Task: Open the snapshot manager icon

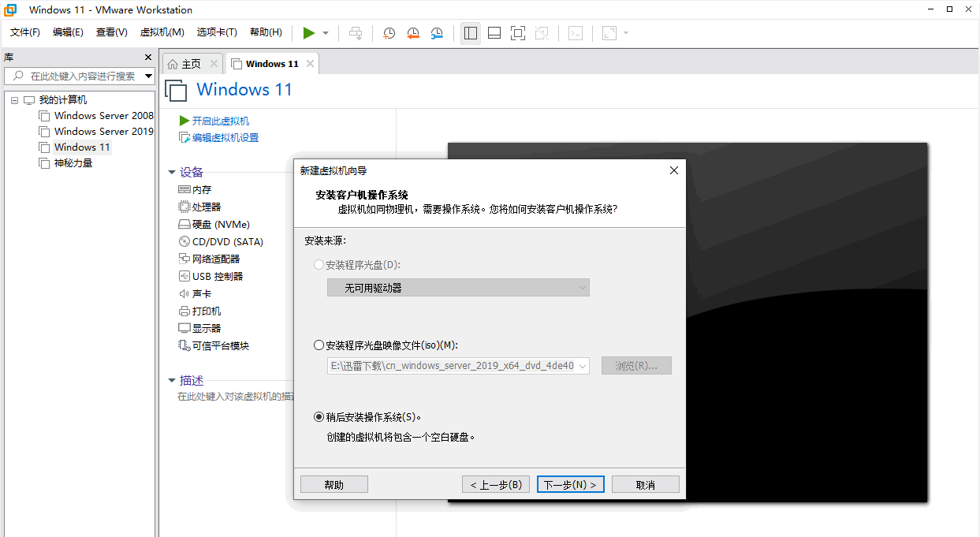Action: (437, 33)
